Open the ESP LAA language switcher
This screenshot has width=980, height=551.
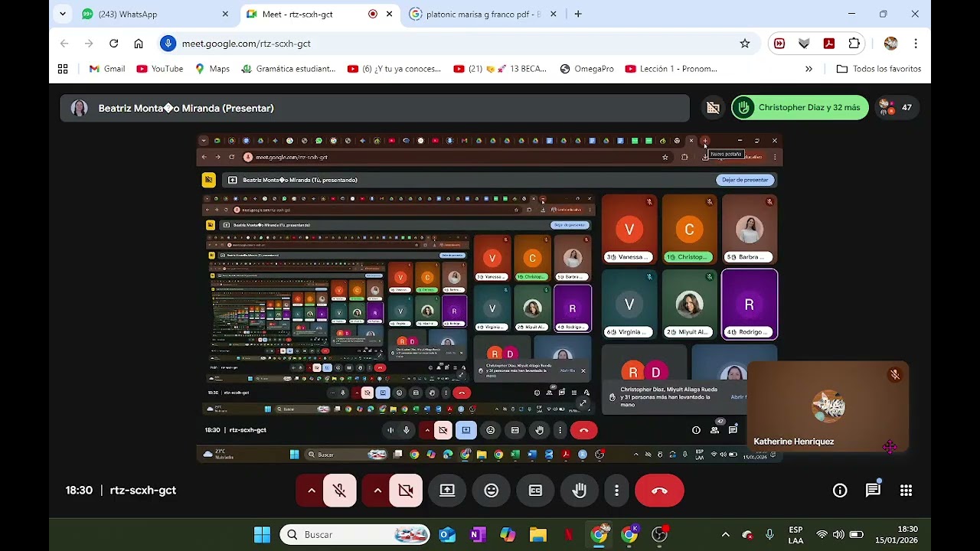[x=795, y=535]
